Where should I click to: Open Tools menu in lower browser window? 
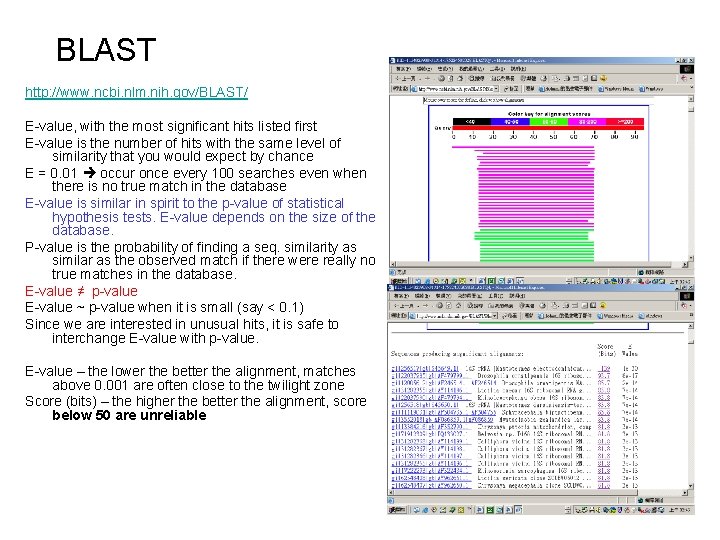point(495,296)
